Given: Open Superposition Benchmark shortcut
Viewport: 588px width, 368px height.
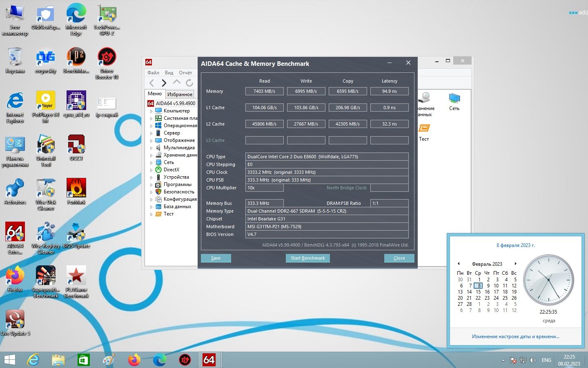Looking at the screenshot, I should click(46, 281).
